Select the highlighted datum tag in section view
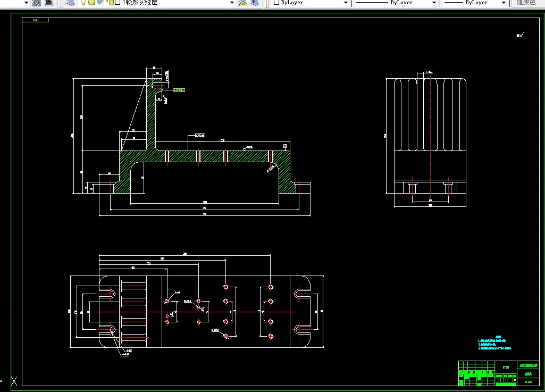 [x=179, y=90]
